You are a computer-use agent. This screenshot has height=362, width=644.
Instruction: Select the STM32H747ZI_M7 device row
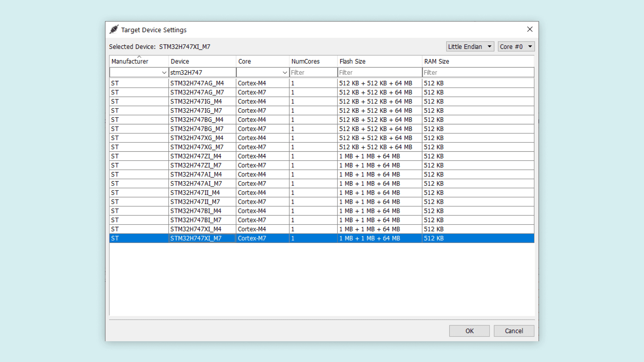point(196,165)
